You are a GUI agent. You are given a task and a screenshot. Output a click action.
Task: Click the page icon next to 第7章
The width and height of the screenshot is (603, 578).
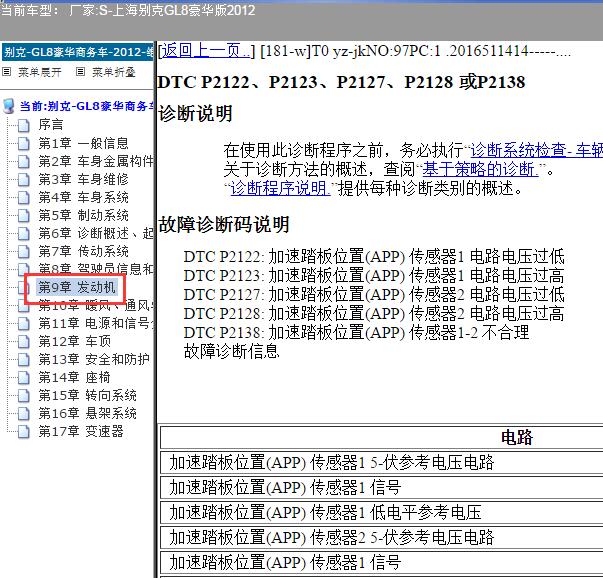24,252
